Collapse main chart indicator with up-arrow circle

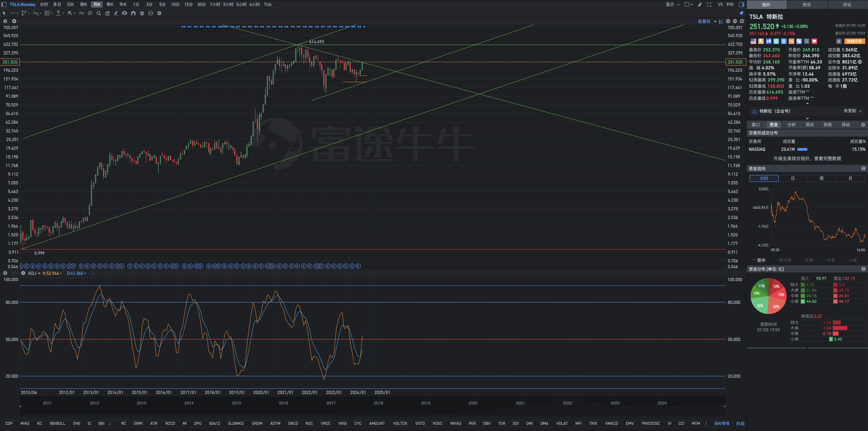14,21
